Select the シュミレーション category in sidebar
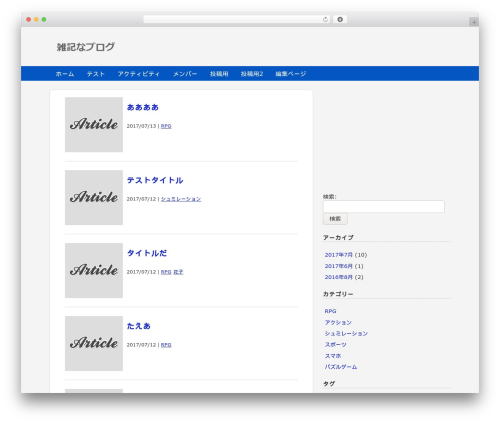The width and height of the screenshot is (500, 423). click(346, 333)
